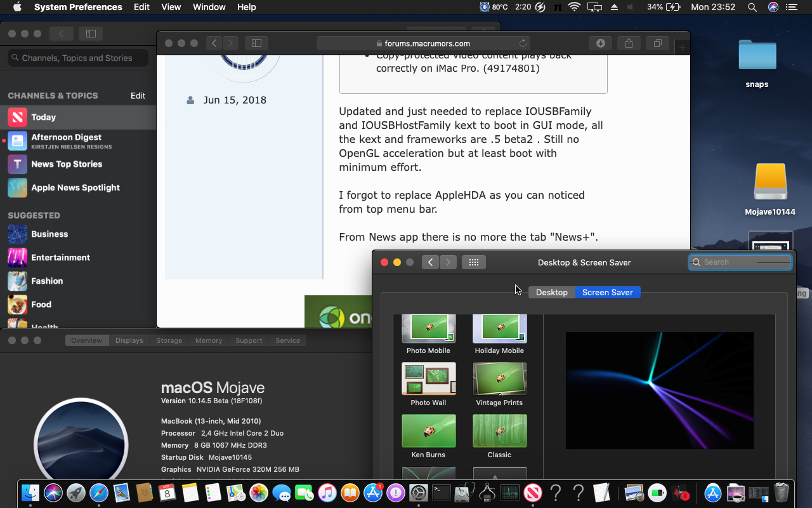Open Trash in the Dock
Screen dimensions: 812x508
point(782,493)
